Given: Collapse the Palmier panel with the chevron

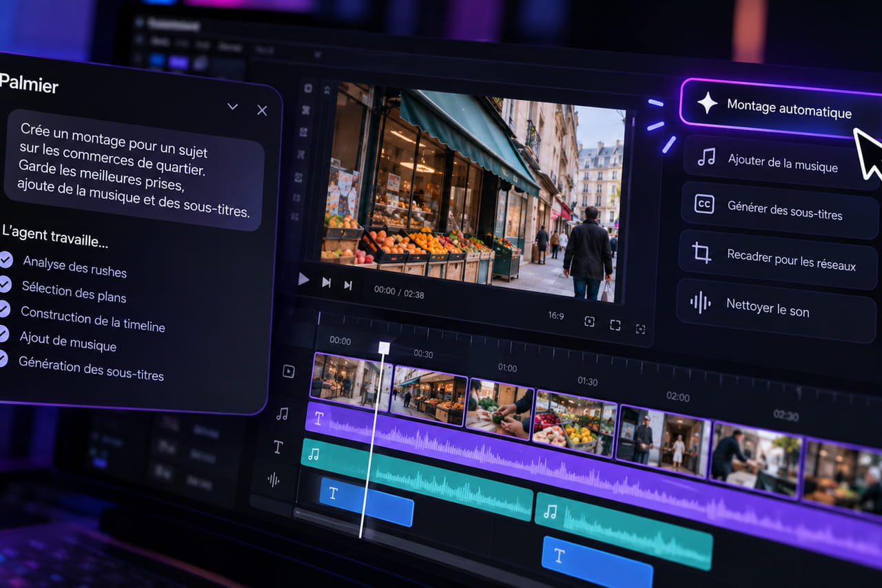Looking at the screenshot, I should pos(233,107).
